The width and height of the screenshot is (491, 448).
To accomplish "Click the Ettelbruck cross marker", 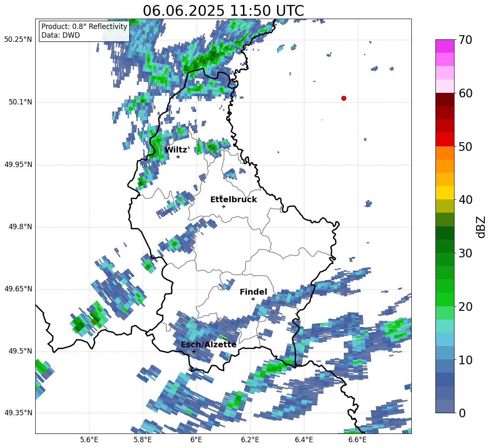I will coord(224,206).
